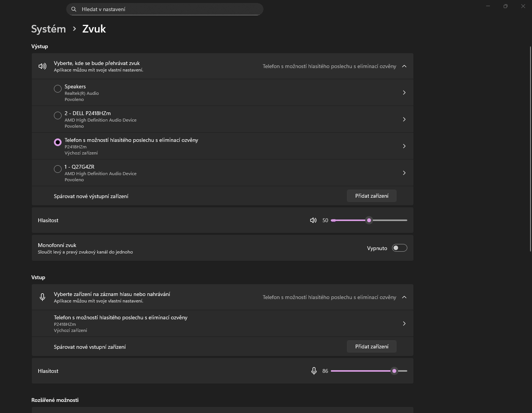
Task: Collapse the input device list chevron
Action: (x=404, y=297)
